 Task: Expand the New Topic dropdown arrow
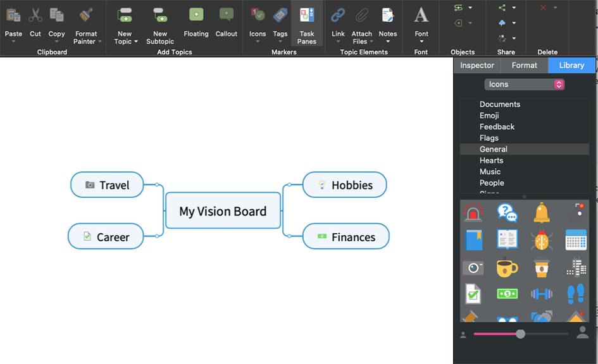(135, 42)
